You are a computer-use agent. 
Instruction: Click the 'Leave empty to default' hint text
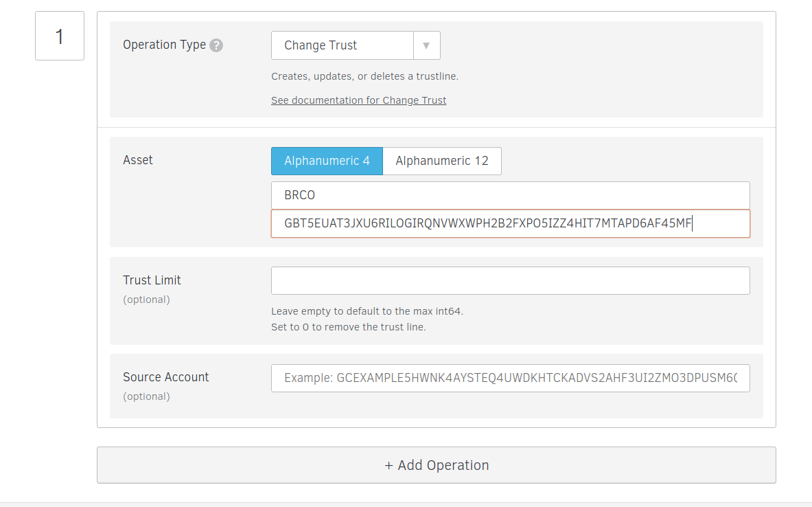(367, 311)
